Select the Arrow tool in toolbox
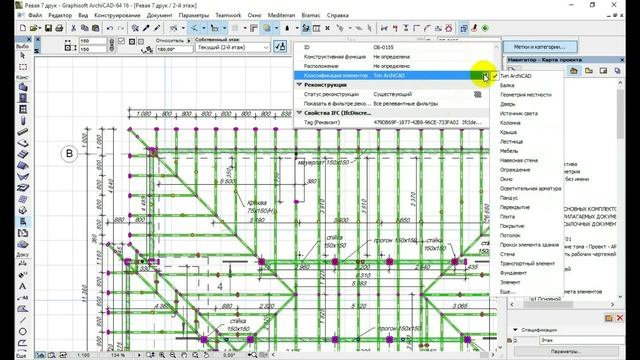 pos(23,56)
